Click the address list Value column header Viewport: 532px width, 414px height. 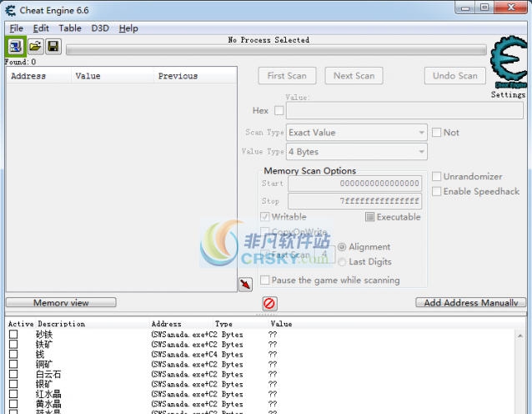[281, 324]
